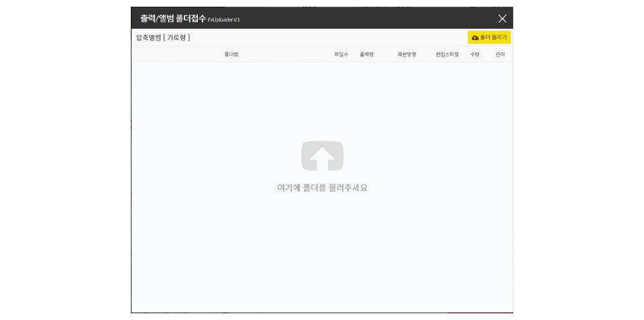Click the 파일수 column header

[341, 54]
